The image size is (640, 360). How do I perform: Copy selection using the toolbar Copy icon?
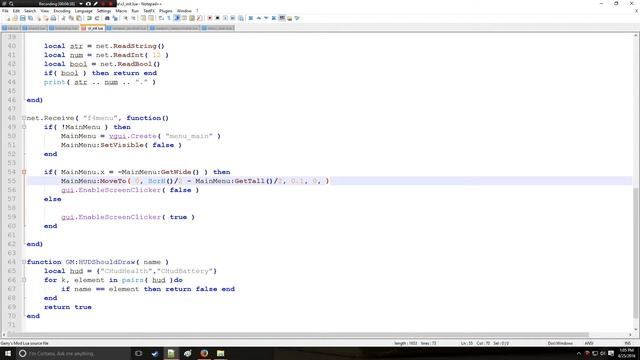coord(71,18)
